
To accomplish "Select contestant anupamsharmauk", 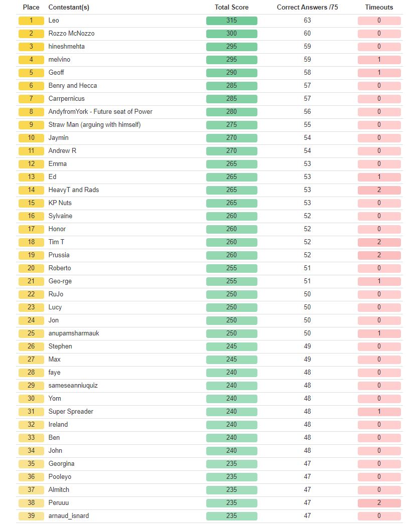I will [x=74, y=333].
